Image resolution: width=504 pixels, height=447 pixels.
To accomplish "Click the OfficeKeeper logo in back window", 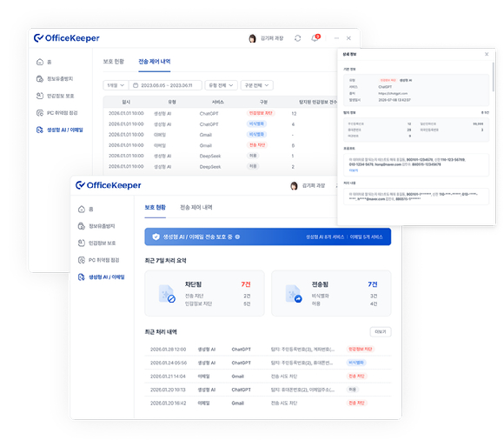I will 67,38.
